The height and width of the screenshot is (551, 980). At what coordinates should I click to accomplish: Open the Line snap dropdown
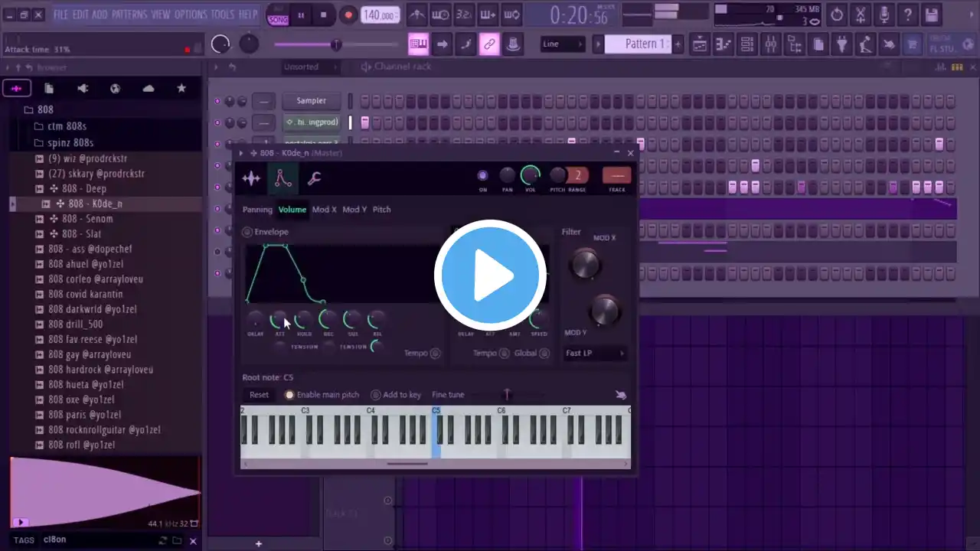pos(563,44)
